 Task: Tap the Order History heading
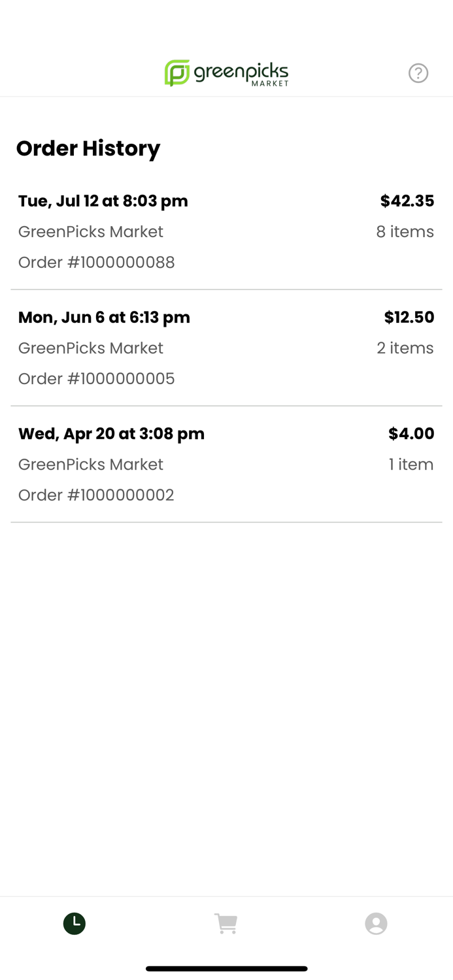pyautogui.click(x=88, y=148)
